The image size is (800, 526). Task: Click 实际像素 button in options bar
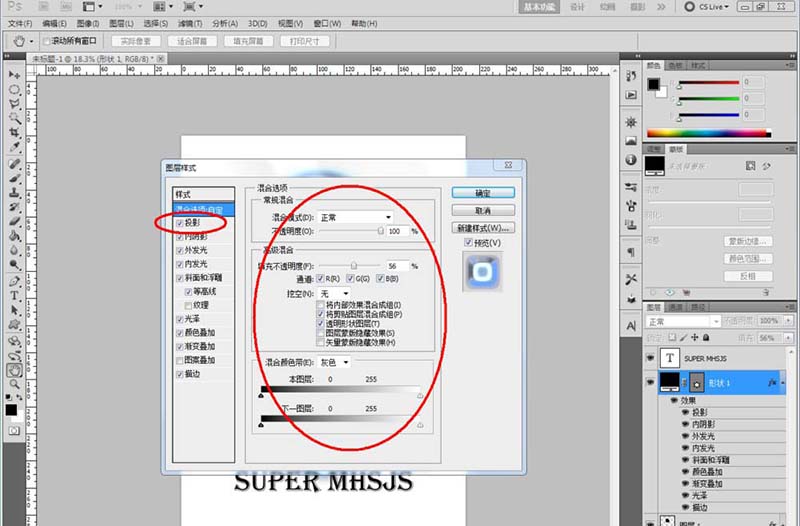pyautogui.click(x=135, y=41)
